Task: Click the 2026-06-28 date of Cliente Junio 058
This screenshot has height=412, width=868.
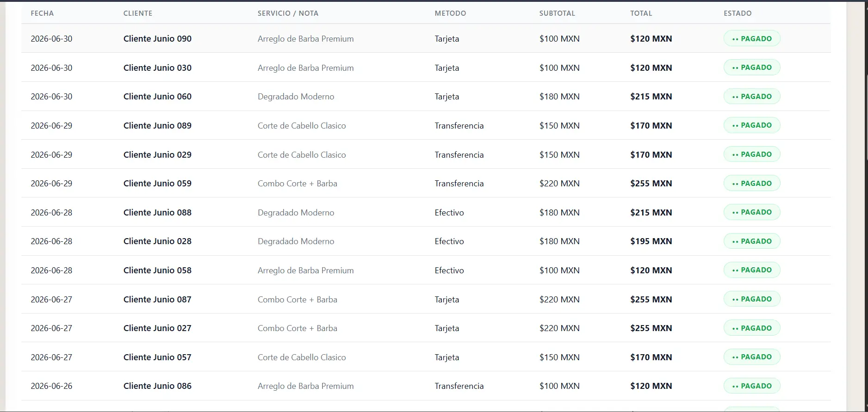Action: coord(51,270)
